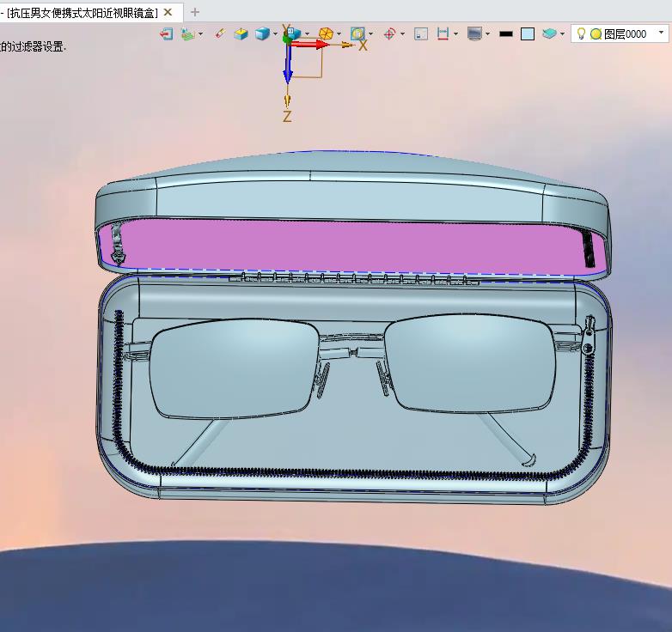Expand the red crosshair target dropdown
672x632 pixels.
[x=402, y=33]
